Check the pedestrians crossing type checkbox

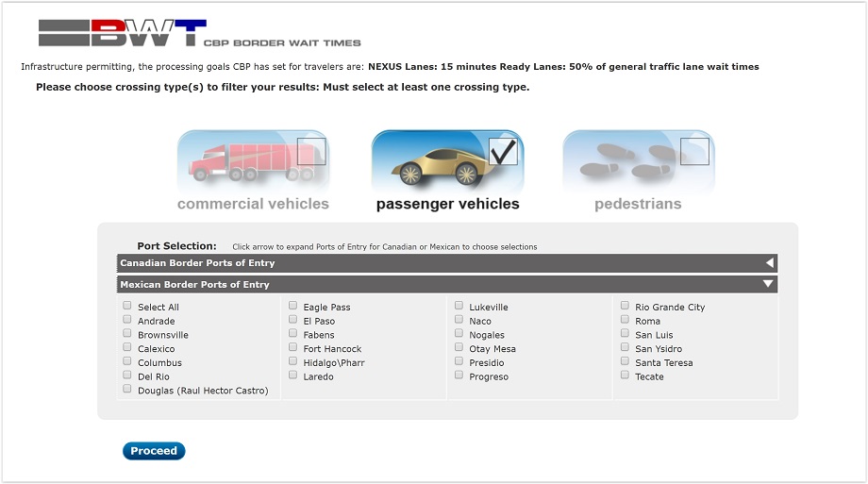click(694, 151)
